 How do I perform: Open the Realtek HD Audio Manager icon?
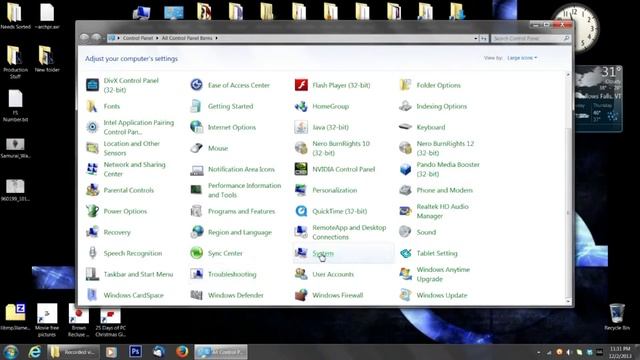[405, 211]
